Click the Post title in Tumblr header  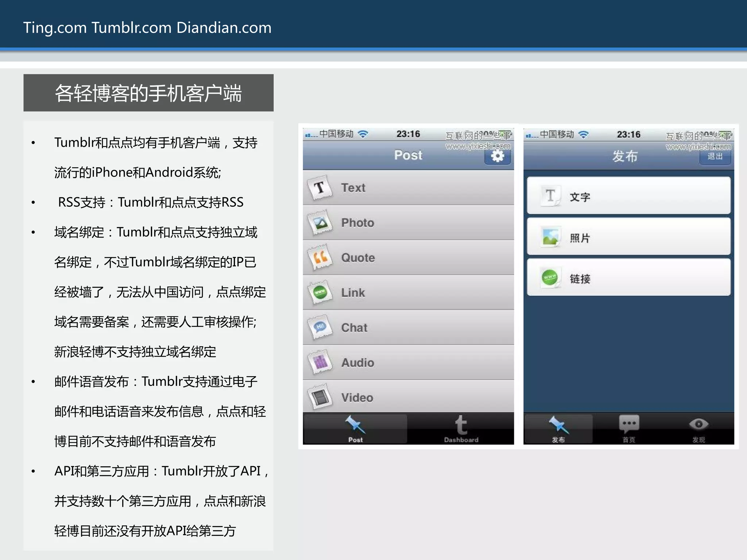point(408,155)
